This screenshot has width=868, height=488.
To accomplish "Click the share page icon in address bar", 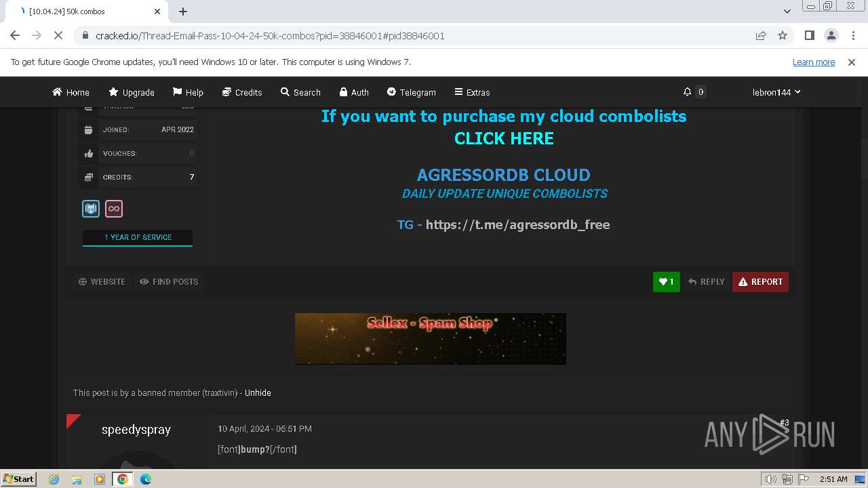I will pos(761,35).
